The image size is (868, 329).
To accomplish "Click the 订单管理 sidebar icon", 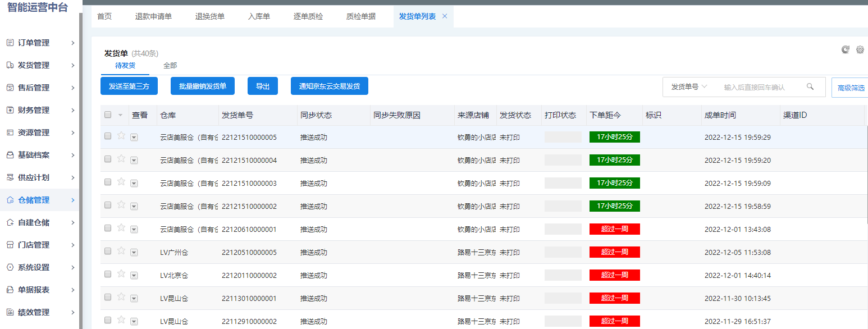I will click(x=10, y=43).
